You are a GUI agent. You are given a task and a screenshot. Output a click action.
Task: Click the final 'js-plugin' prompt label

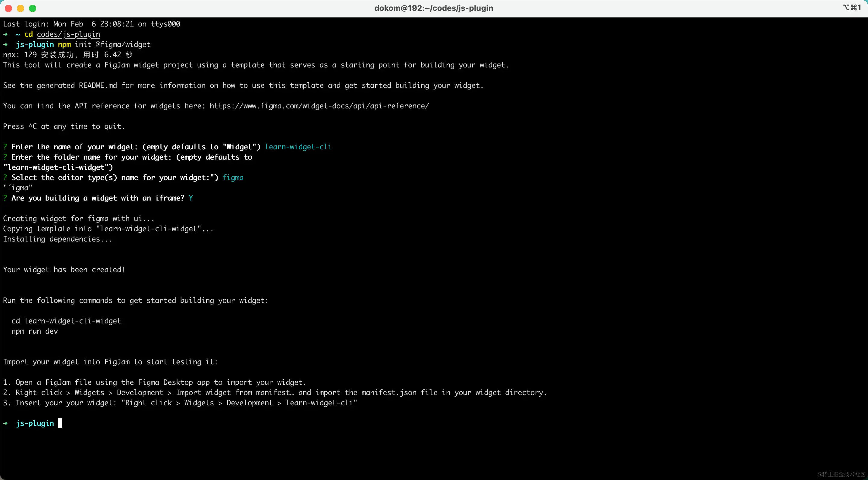pos(35,423)
